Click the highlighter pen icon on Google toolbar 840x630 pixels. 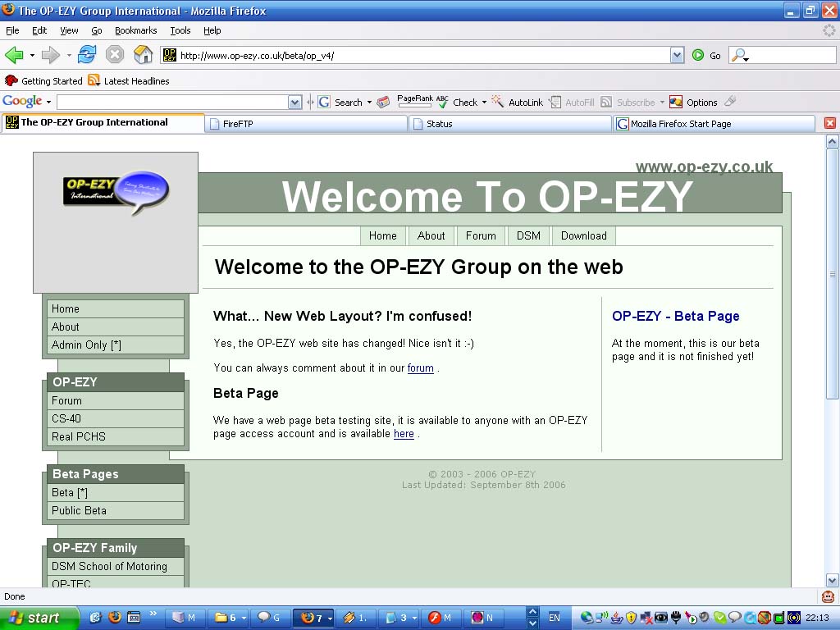click(x=730, y=101)
